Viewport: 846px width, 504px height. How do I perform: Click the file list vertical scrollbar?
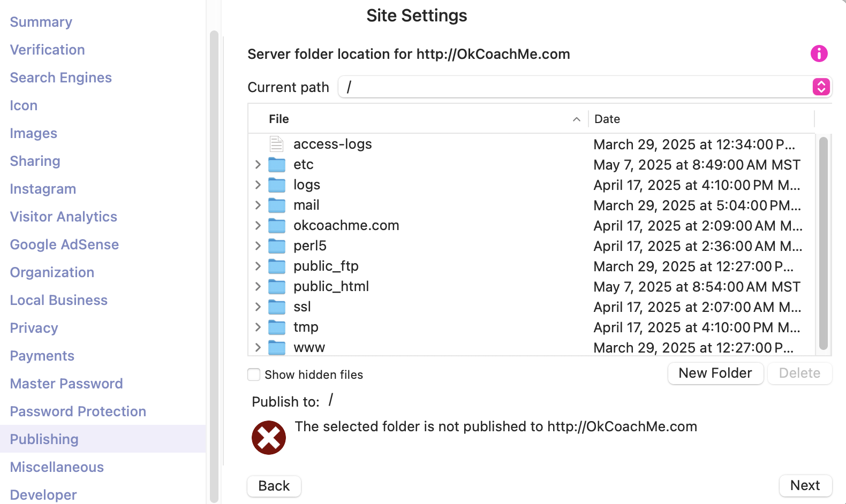click(823, 243)
